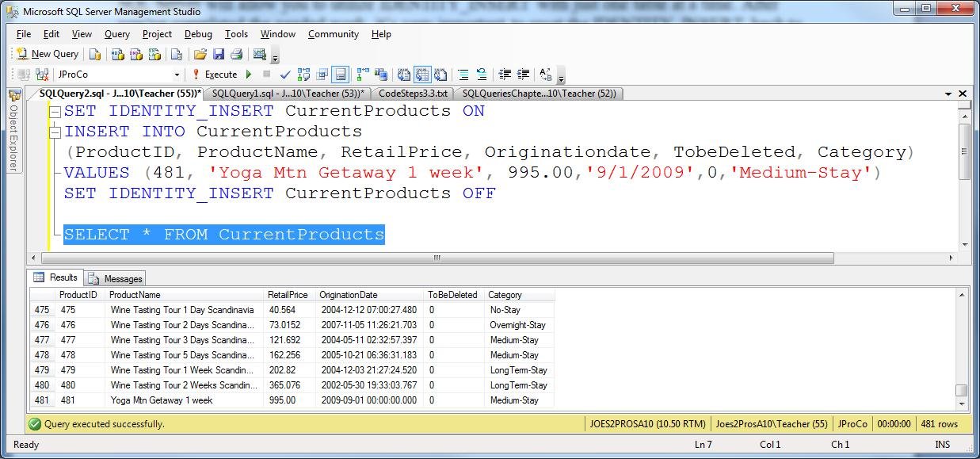
Task: Toggle IntelliSense Enabled
Action: 341,75
